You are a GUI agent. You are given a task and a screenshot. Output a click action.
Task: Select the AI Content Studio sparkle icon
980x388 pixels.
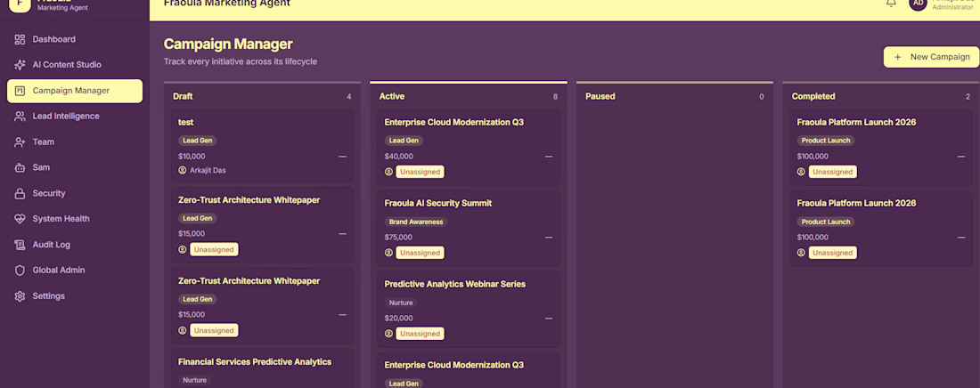pyautogui.click(x=20, y=65)
